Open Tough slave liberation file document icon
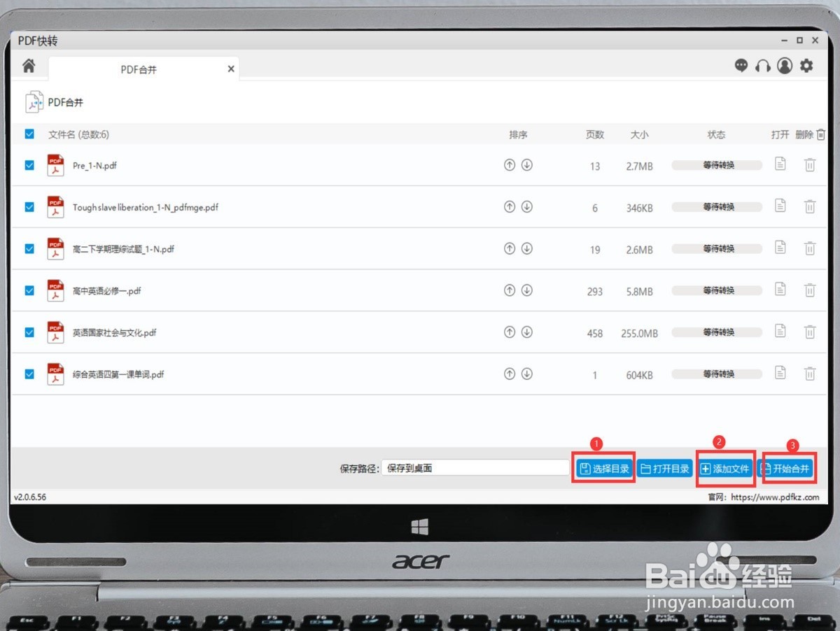This screenshot has width=840, height=631. point(780,206)
